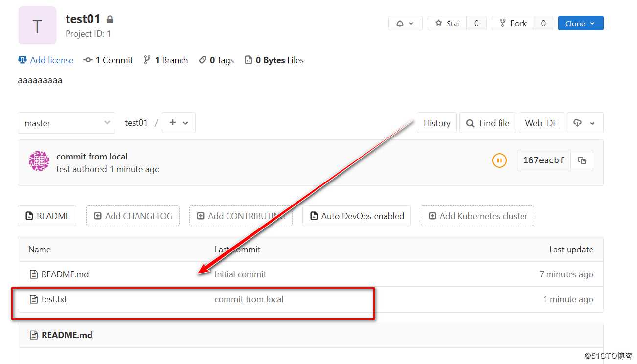Viewport: 637px width, 364px height.
Task: Open the download source code dropdown
Action: click(x=585, y=123)
